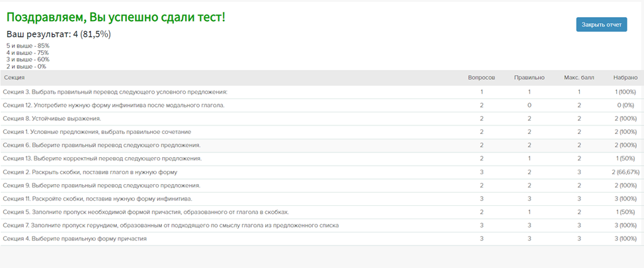Click the grade line 5 и выше - 85%
Viewport: 644px width, 268px height.
[28, 46]
